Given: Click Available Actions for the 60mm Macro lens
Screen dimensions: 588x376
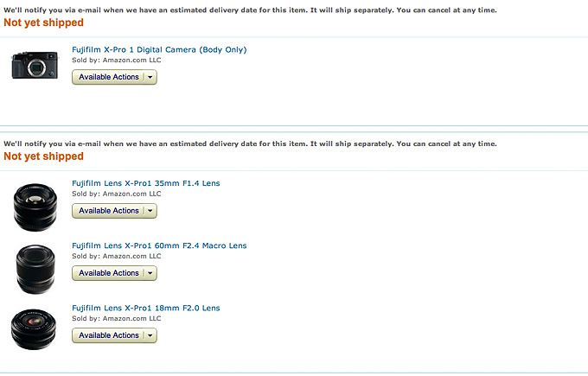Looking at the screenshot, I should [109, 273].
